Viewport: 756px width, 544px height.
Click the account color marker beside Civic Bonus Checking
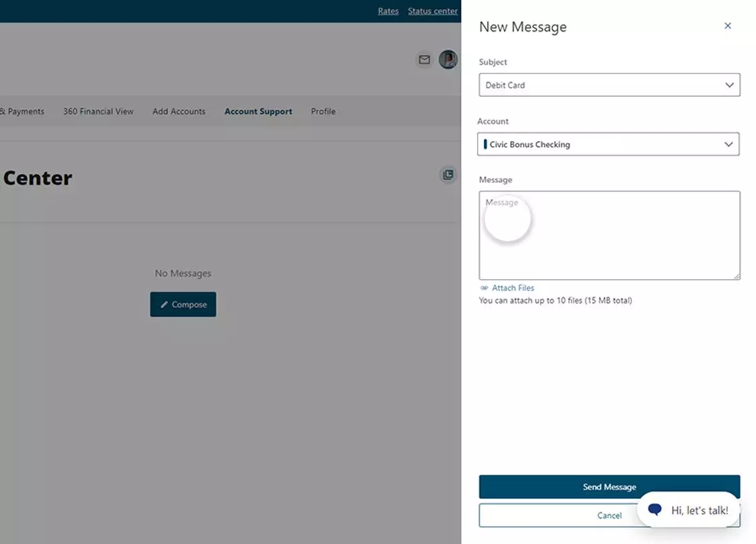[485, 144]
